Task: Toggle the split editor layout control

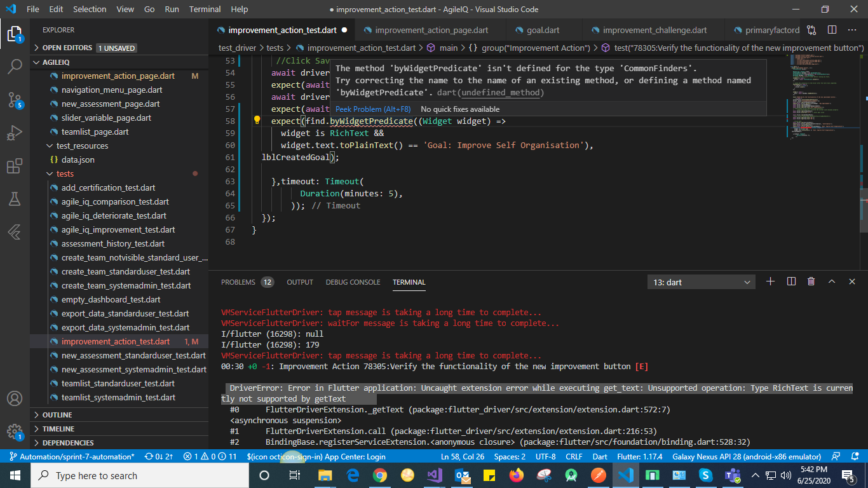Action: coord(833,29)
